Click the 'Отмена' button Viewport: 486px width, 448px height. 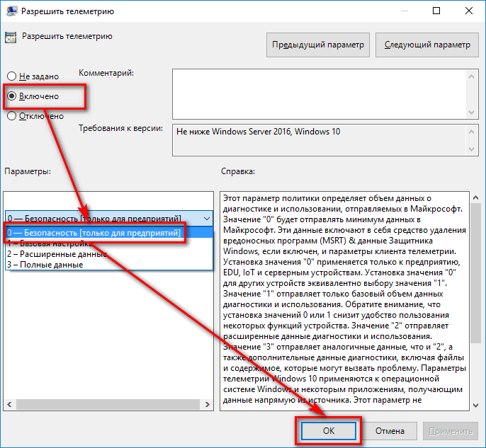coord(390,431)
